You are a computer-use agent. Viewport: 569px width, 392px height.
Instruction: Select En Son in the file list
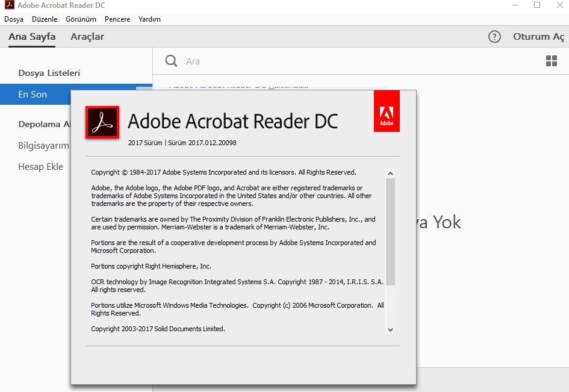(x=36, y=95)
